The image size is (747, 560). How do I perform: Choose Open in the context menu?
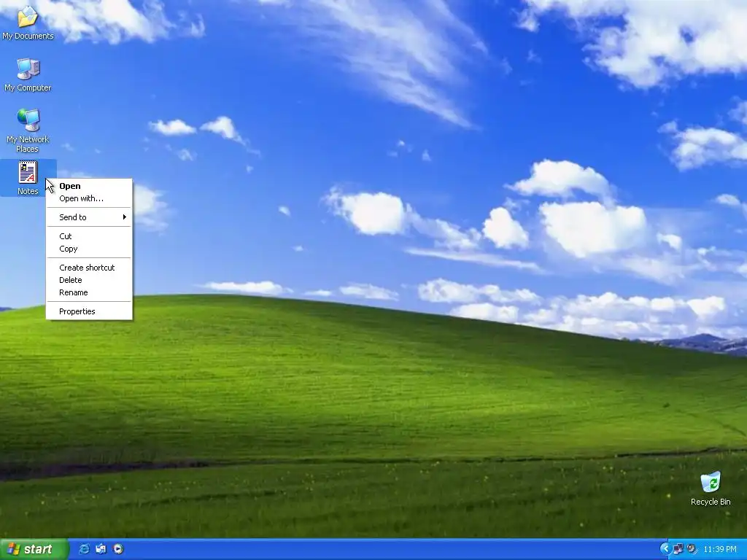point(89,186)
